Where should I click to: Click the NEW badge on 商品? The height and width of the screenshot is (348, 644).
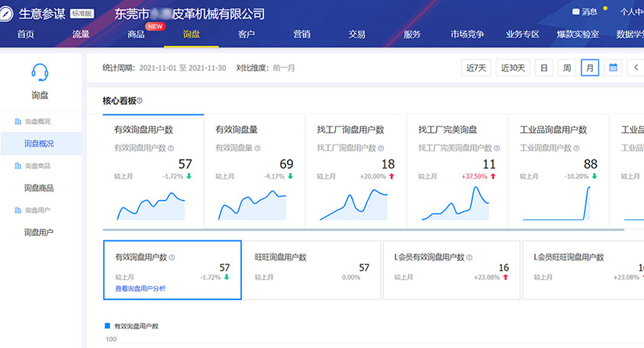[x=155, y=26]
